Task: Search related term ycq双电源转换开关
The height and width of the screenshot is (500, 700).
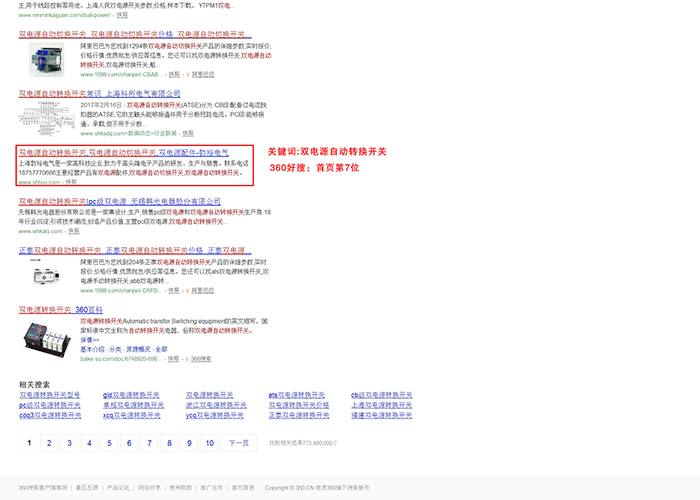Action: 215,416
